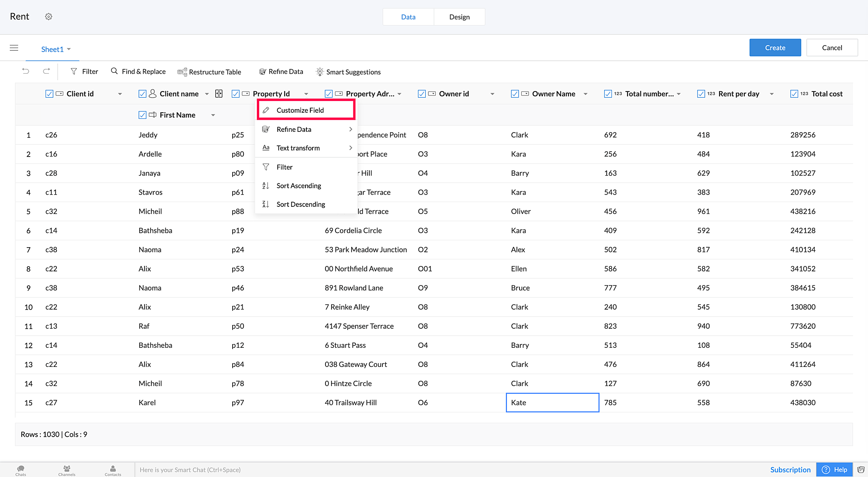This screenshot has width=868, height=477.
Task: Open the Owner id column dropdown arrow
Action: (x=492, y=94)
